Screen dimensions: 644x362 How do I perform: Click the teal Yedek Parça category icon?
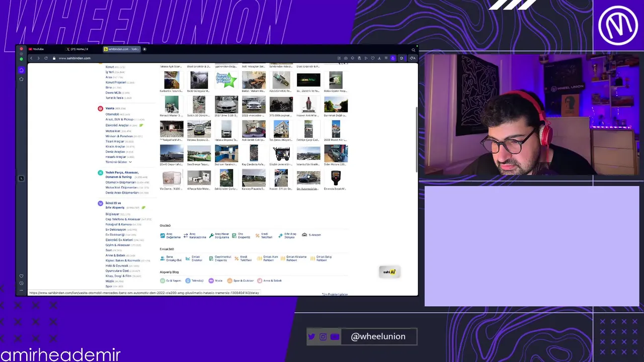click(100, 172)
